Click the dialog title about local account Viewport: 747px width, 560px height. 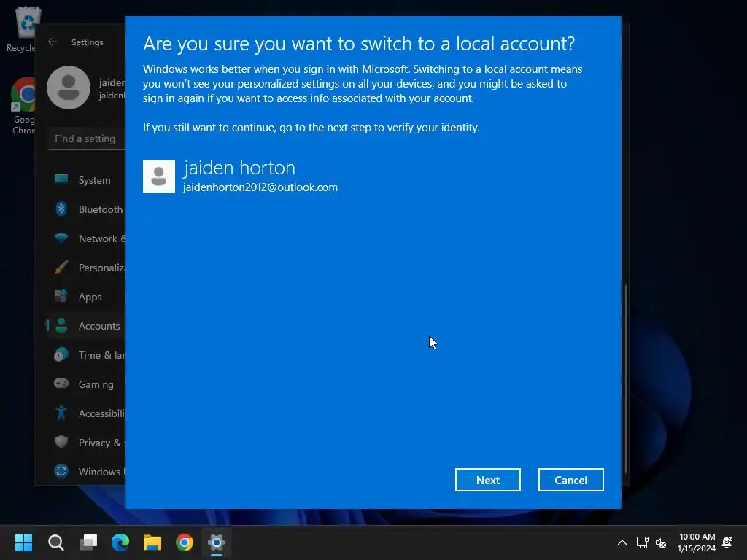359,44
